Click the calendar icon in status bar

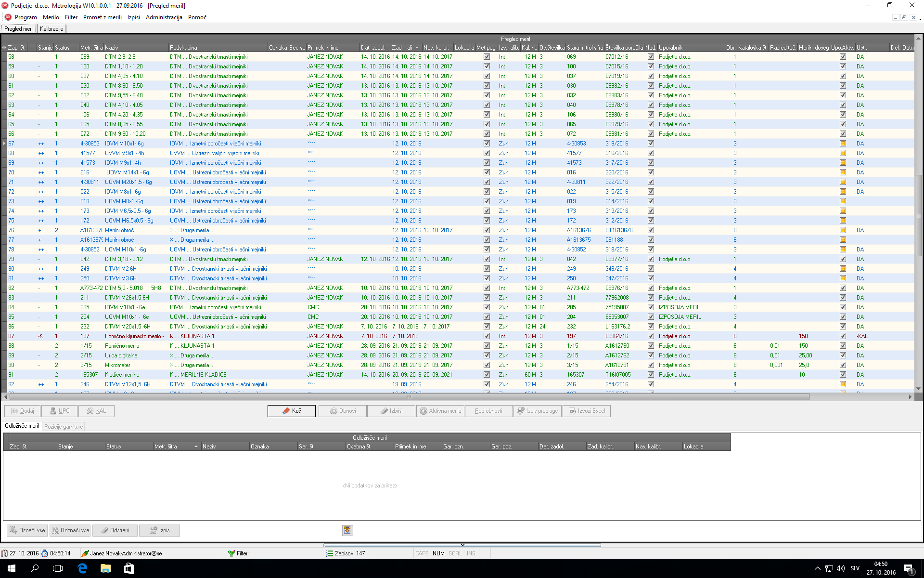pyautogui.click(x=4, y=553)
